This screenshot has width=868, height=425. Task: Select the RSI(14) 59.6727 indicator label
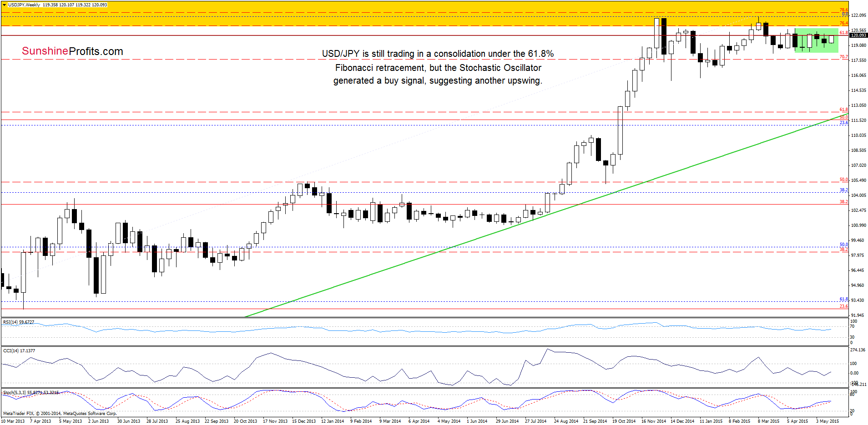pyautogui.click(x=19, y=322)
